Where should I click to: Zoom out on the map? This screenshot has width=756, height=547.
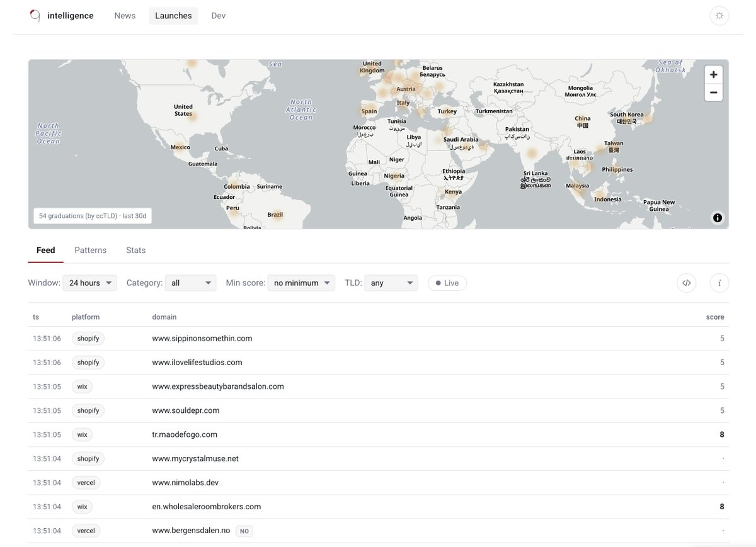[713, 93]
